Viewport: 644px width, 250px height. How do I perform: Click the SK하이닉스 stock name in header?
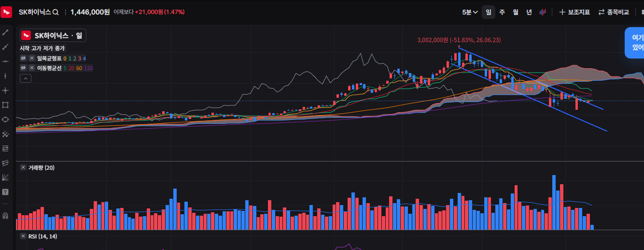pyautogui.click(x=35, y=12)
